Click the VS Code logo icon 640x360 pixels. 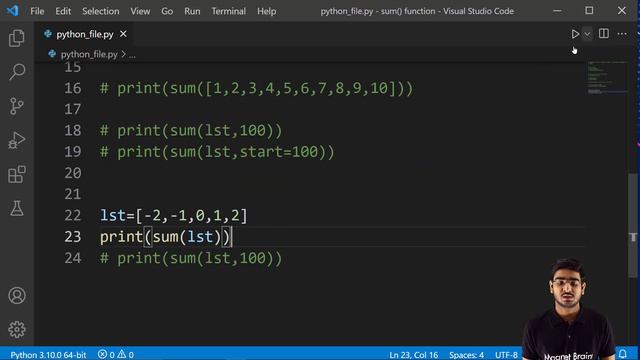[12, 10]
